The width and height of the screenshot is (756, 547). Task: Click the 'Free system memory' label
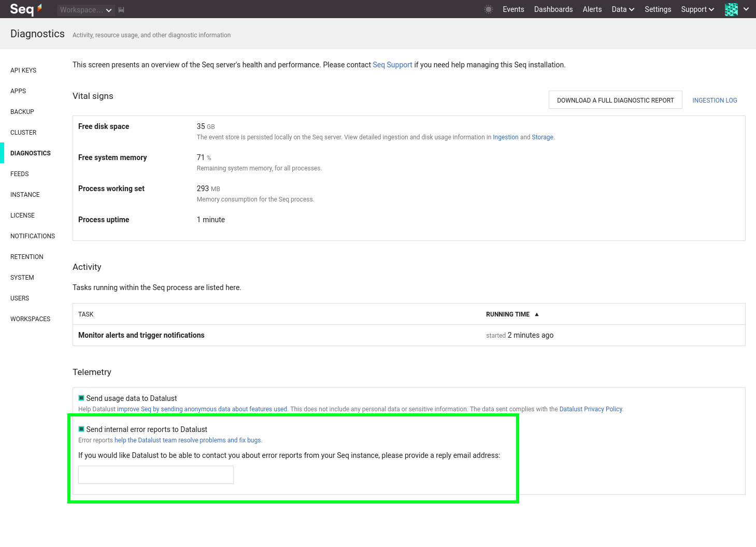click(x=112, y=157)
